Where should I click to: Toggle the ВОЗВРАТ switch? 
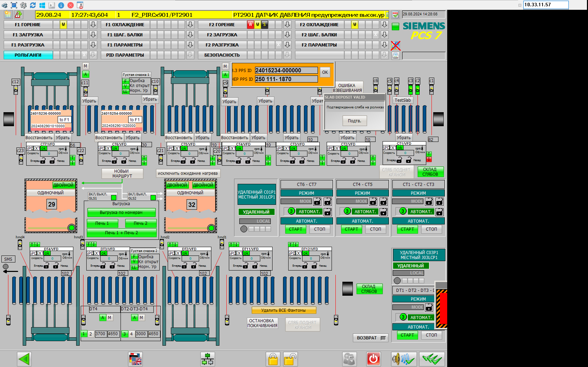383,338
